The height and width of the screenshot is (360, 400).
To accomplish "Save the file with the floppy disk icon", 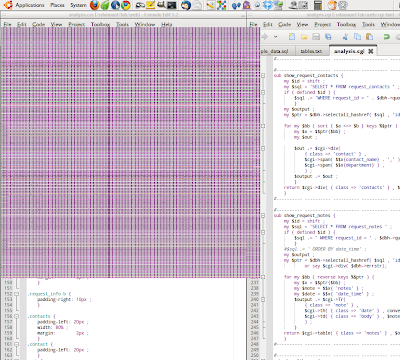I will click(316, 37).
